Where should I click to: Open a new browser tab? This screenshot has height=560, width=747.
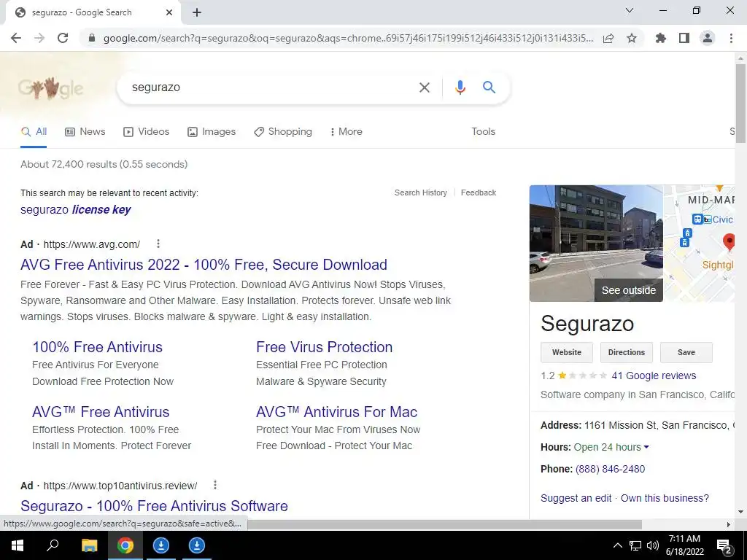[x=197, y=13]
